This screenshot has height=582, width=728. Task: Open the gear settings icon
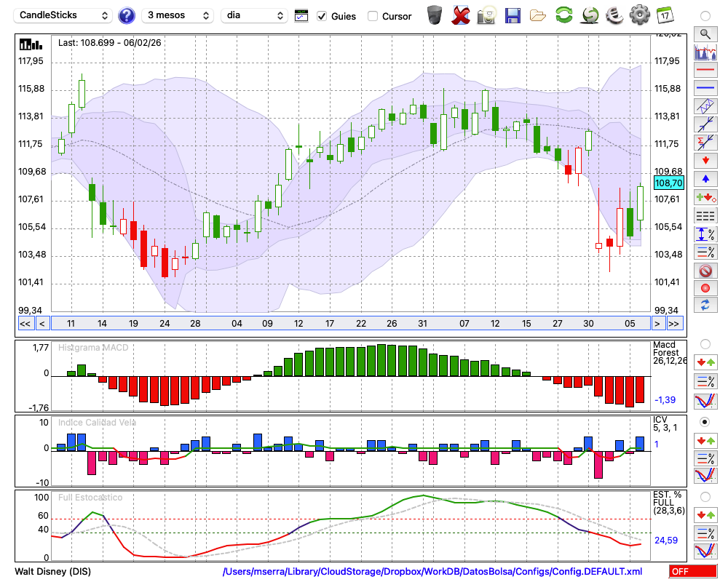639,15
